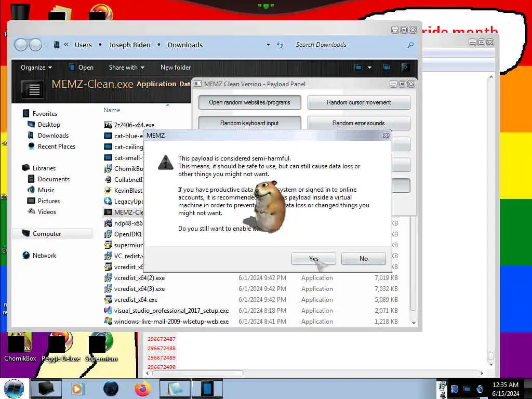The width and height of the screenshot is (532, 399).
Task: Expand the Share with dropdown
Action: click(127, 68)
